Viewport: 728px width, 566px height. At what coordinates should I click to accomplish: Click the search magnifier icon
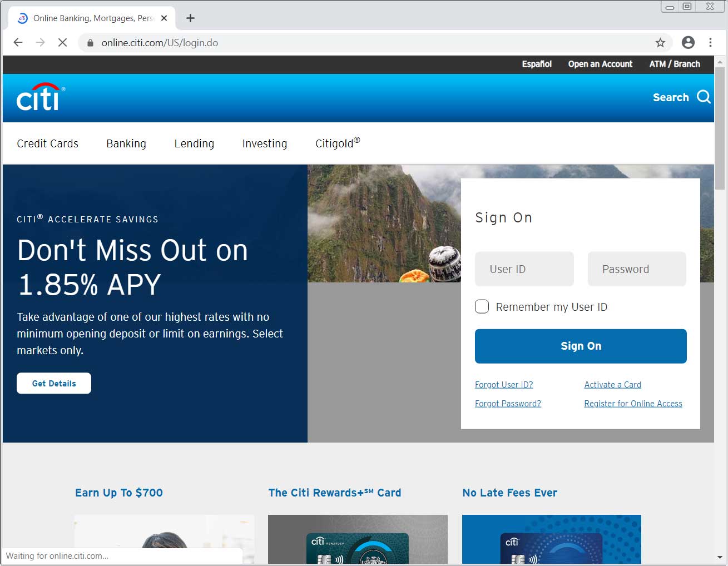coord(704,97)
